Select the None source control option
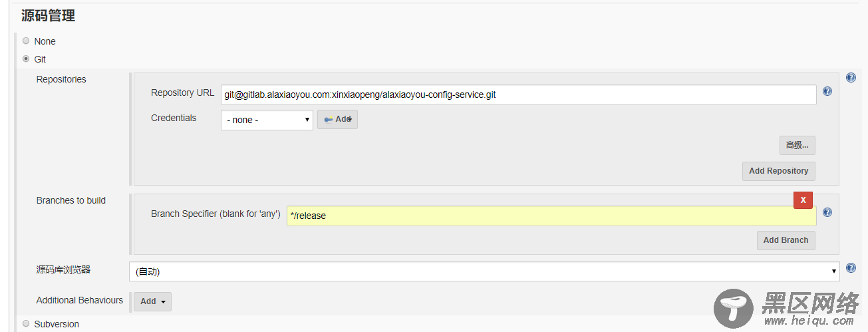 pyautogui.click(x=26, y=41)
